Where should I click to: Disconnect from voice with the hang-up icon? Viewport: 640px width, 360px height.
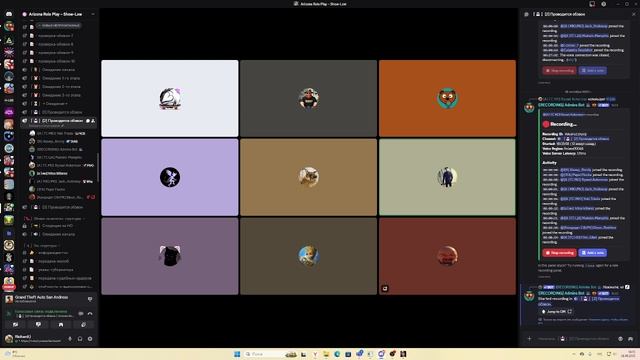click(90, 313)
